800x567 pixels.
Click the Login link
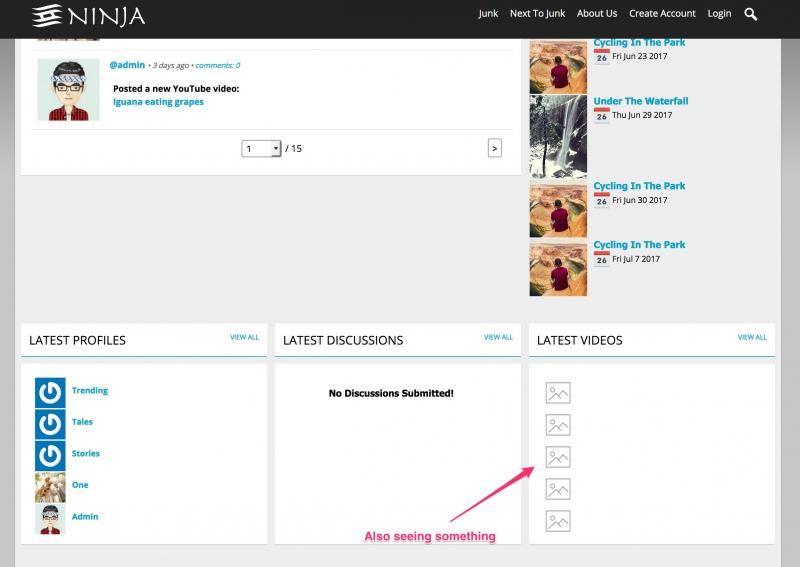(719, 14)
